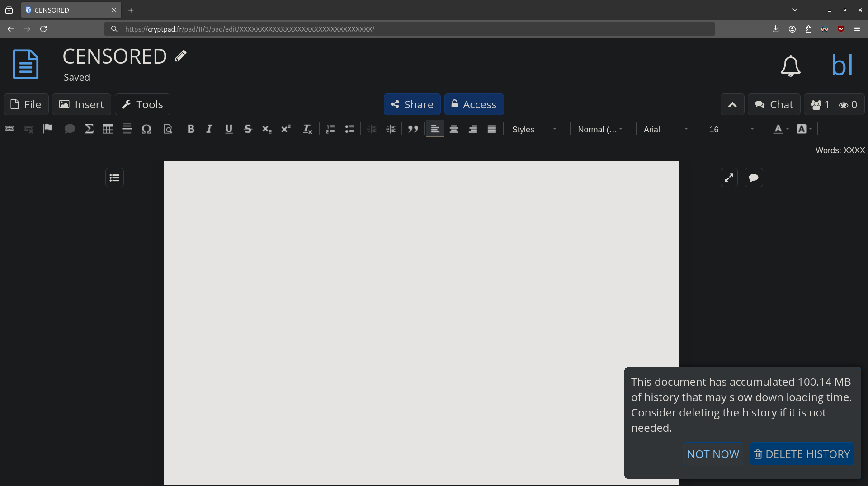Click the block quote icon
This screenshot has height=486, width=868.
(413, 129)
